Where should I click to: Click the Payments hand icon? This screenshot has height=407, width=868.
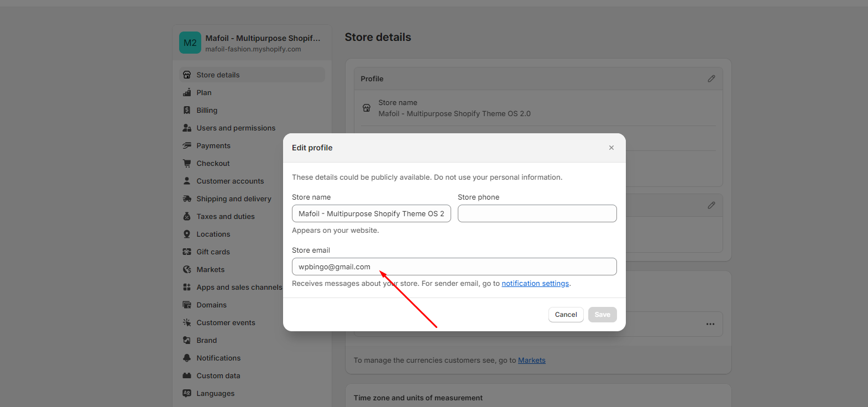(187, 145)
